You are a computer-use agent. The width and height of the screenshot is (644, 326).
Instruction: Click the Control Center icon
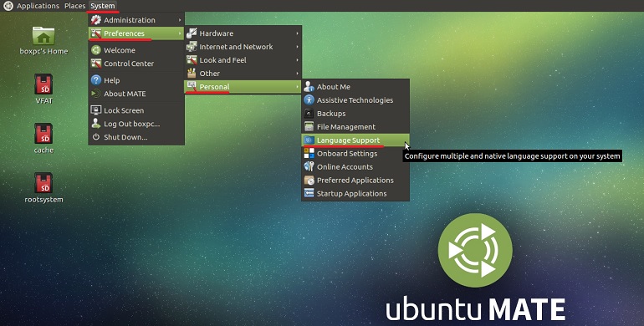[x=96, y=64]
